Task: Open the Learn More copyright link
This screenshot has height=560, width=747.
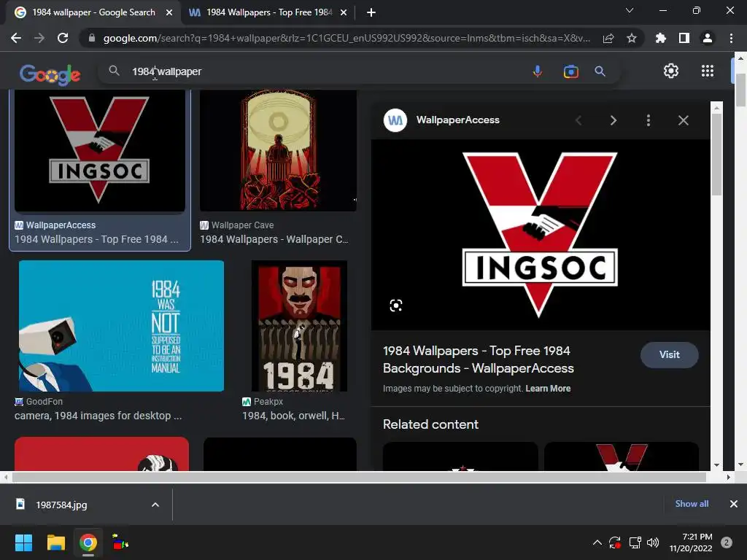Action: click(x=548, y=389)
